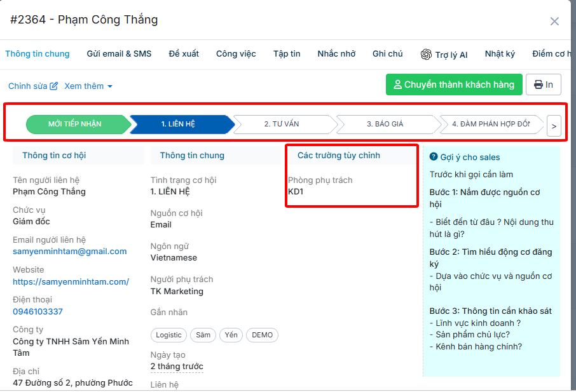576x392 pixels.
Task: Open the partially visible Điểm cơ hội tab
Action: (552, 53)
